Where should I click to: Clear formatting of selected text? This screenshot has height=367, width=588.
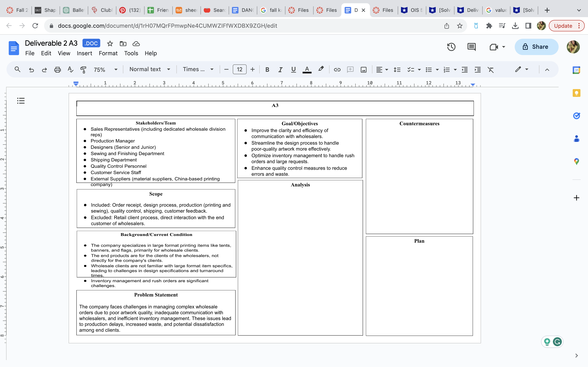point(491,69)
